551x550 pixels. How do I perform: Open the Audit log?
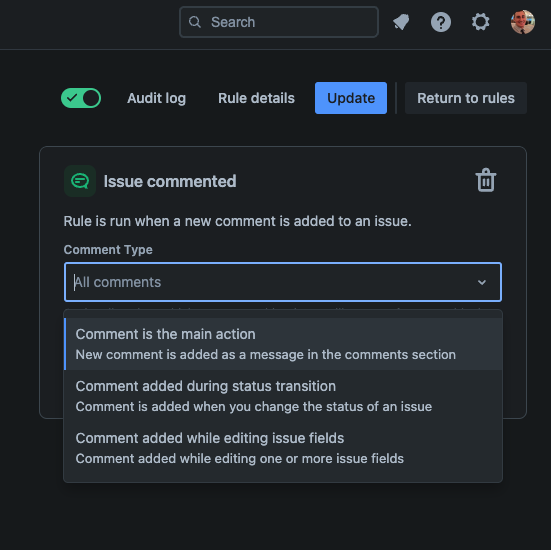[x=156, y=98]
